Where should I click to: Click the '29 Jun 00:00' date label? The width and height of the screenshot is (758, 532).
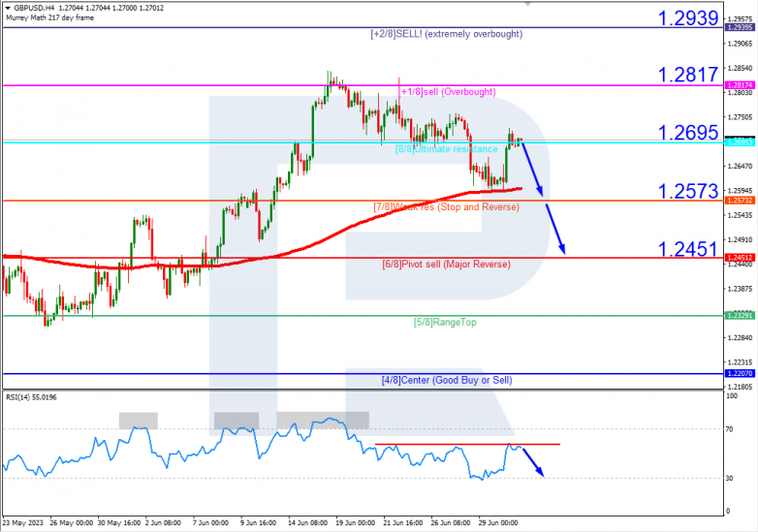tap(498, 523)
